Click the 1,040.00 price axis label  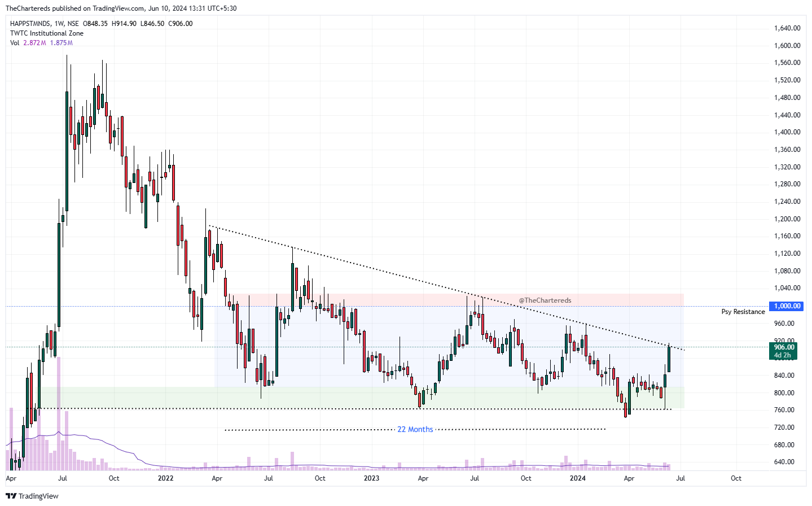787,288
